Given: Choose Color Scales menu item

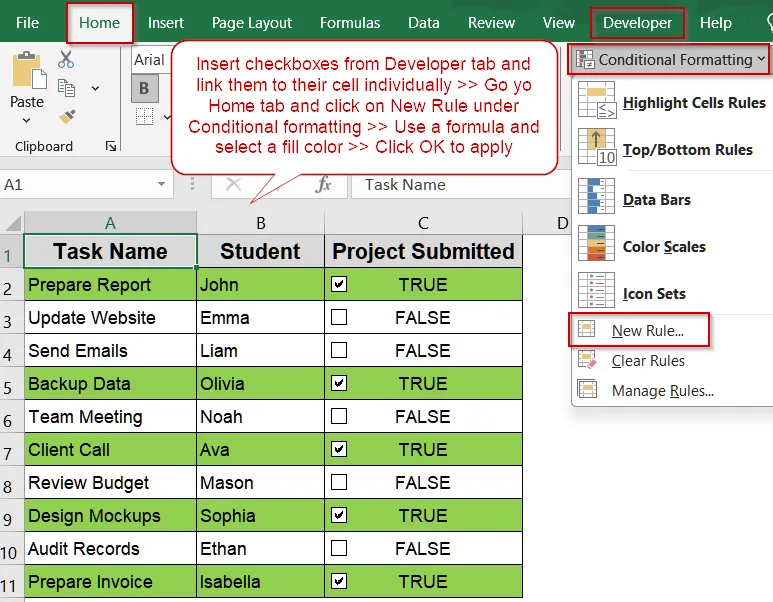Looking at the screenshot, I should coord(673,245).
